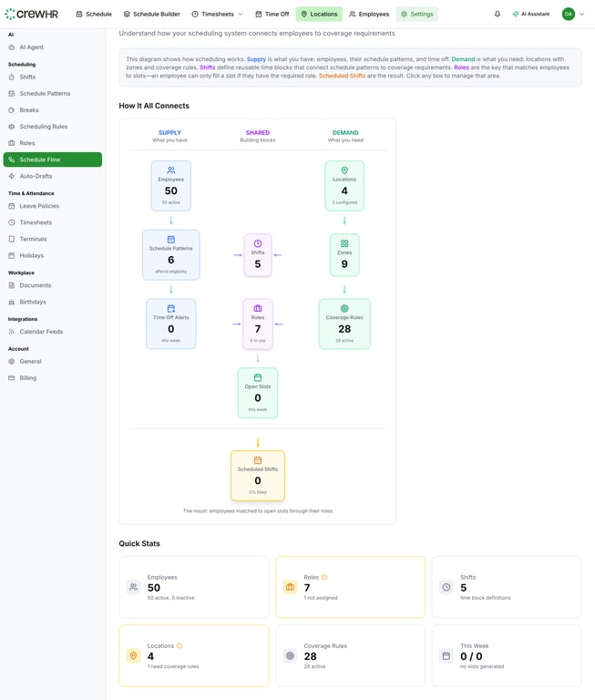Open the Coverage Rules diagram box
Viewport: 595px width, 700px height.
pyautogui.click(x=344, y=323)
